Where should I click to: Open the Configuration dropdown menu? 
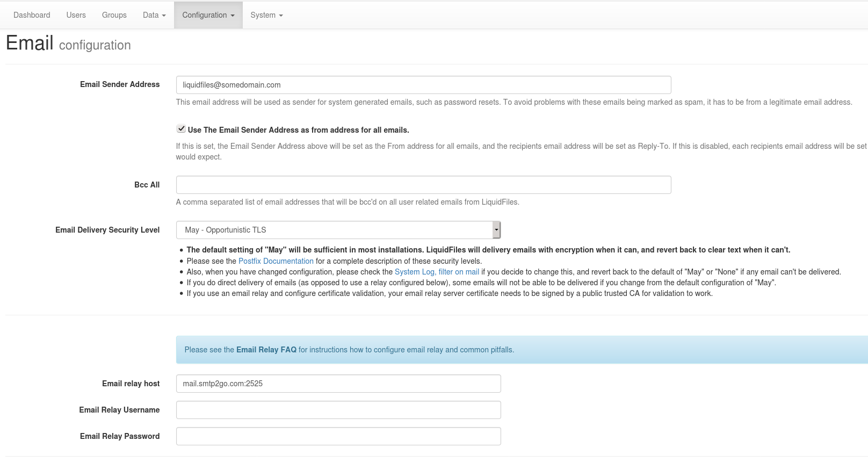pos(208,15)
